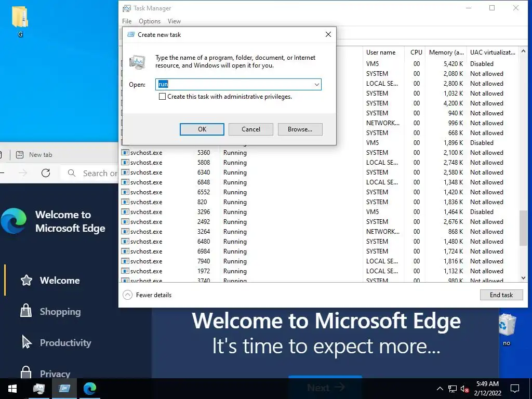The height and width of the screenshot is (399, 532).
Task: Open the notification center icon
Action: tap(515, 389)
